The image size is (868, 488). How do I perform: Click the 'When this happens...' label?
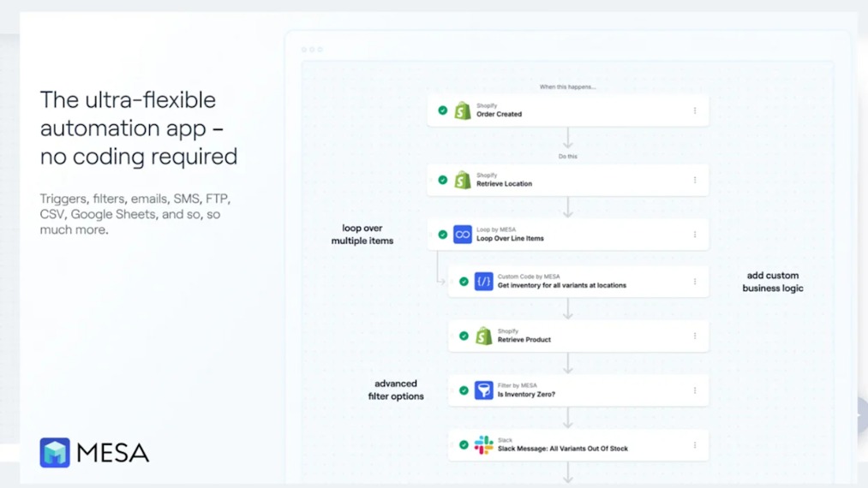point(568,86)
